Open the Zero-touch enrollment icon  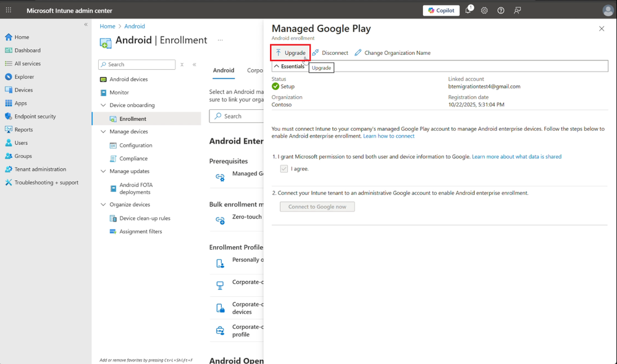220,220
